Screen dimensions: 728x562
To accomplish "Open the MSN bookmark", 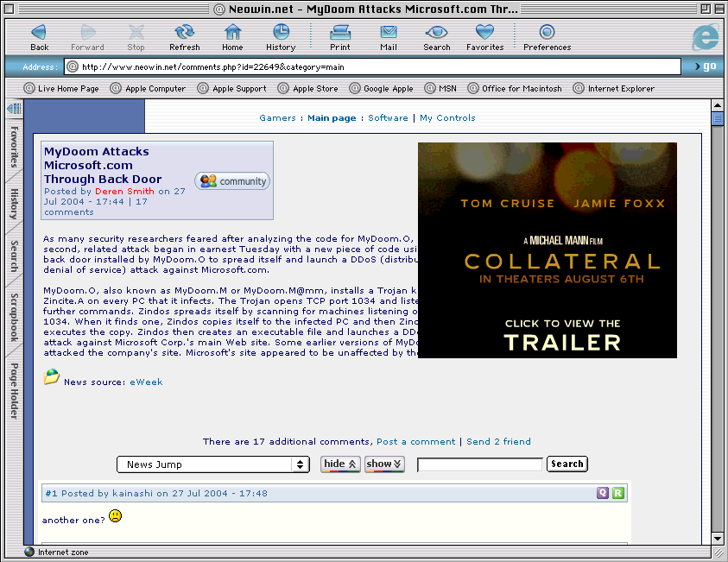I will point(440,88).
